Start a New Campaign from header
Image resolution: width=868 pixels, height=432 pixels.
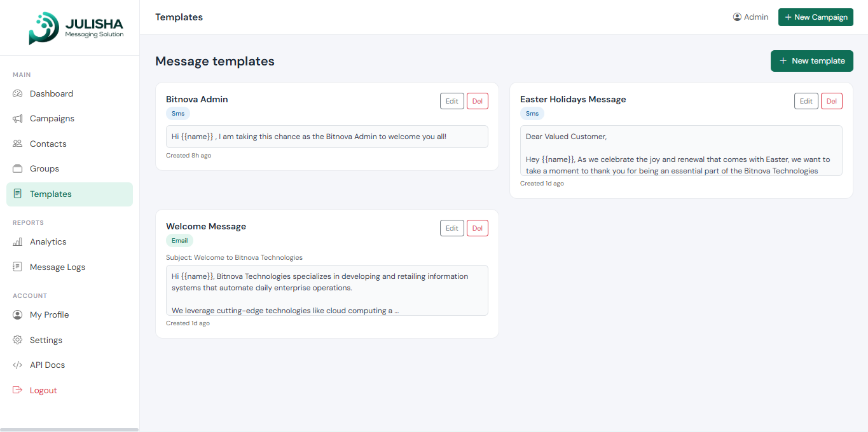815,17
